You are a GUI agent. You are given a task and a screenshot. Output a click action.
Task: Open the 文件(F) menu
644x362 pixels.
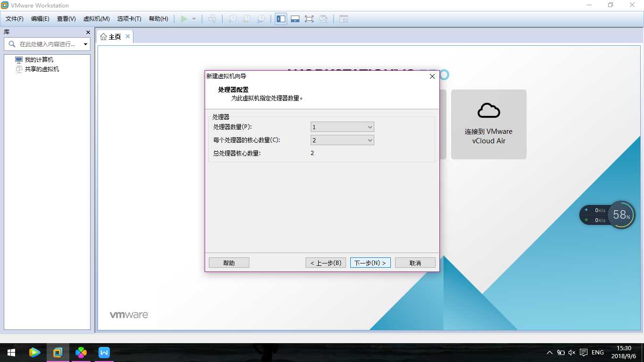15,19
